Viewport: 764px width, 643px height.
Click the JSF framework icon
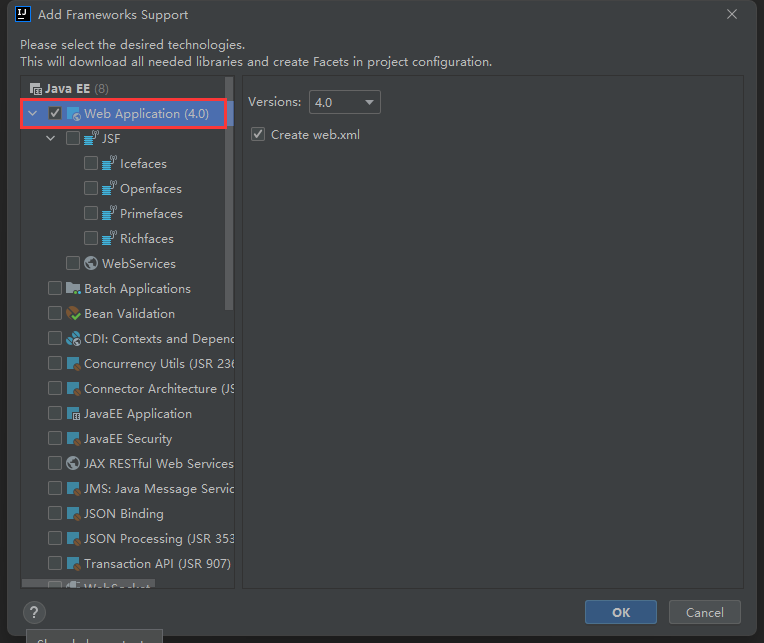click(91, 138)
